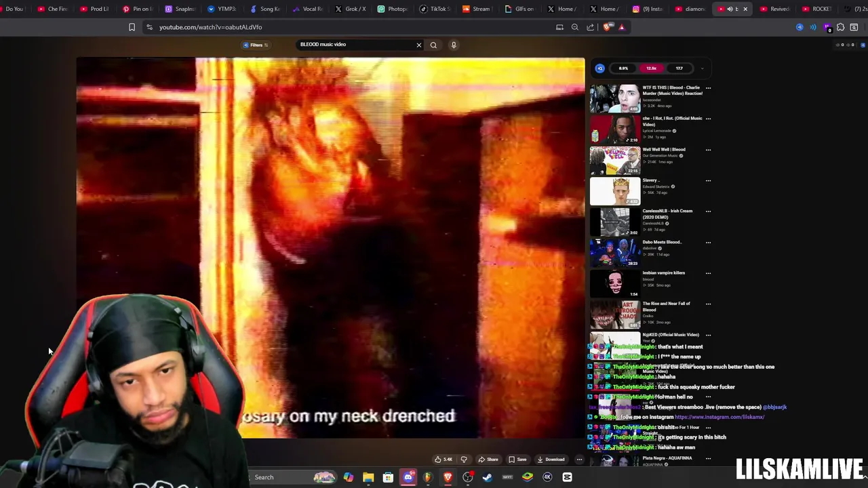The width and height of the screenshot is (868, 488).
Task: Open options for Well Well Well video
Action: 708,150
